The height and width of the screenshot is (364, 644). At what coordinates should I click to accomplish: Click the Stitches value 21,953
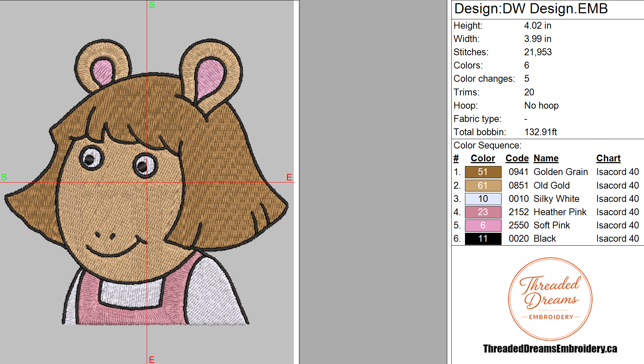(538, 52)
